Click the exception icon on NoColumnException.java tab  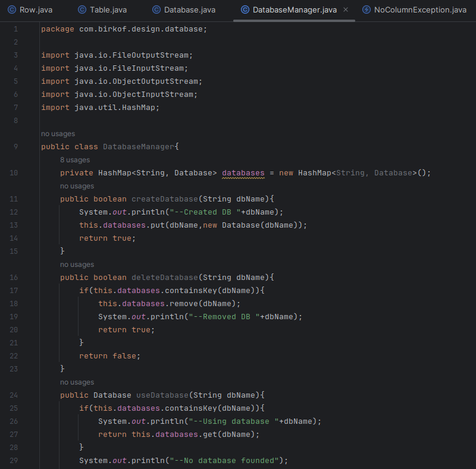coord(367,10)
